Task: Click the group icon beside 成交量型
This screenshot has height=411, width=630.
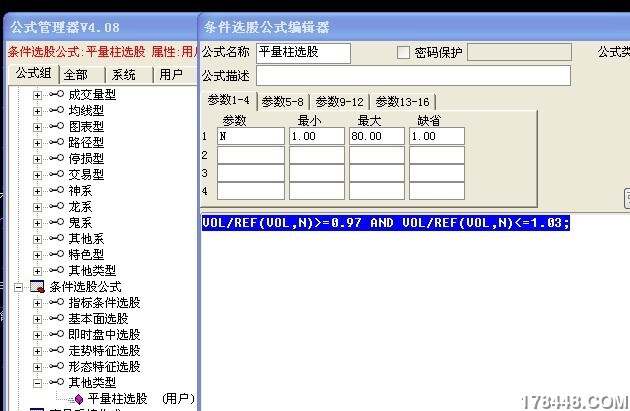Action: click(x=56, y=94)
